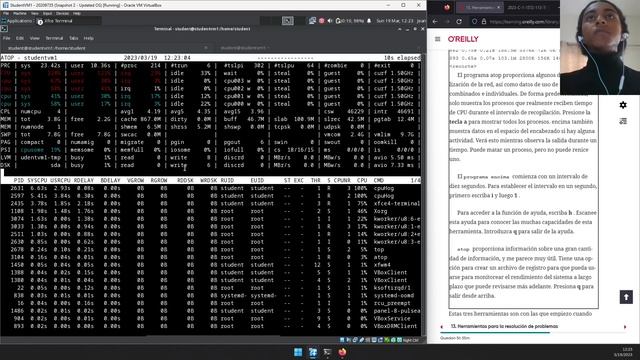
Task: Open the VirtualBox Devices menu
Action: pos(62,13)
